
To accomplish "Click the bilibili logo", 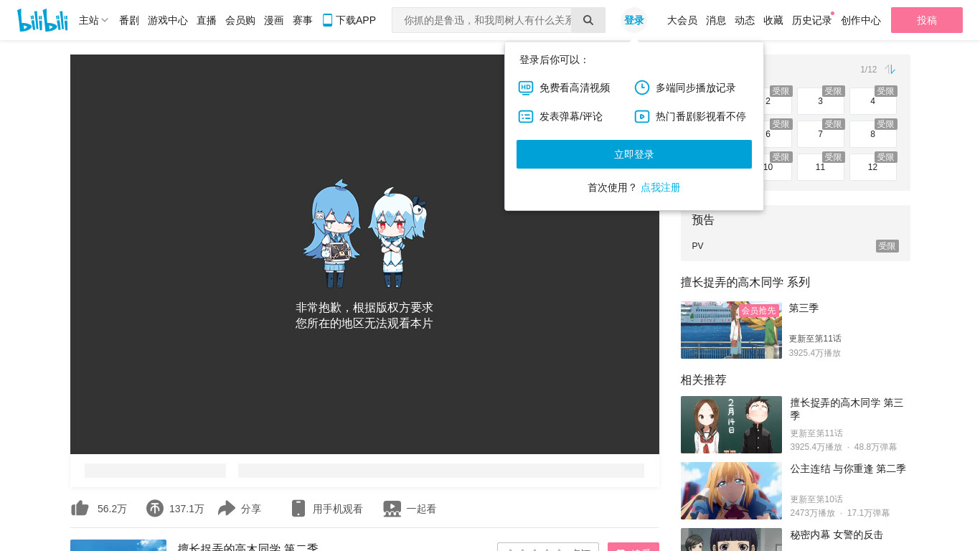I will click(x=42, y=20).
